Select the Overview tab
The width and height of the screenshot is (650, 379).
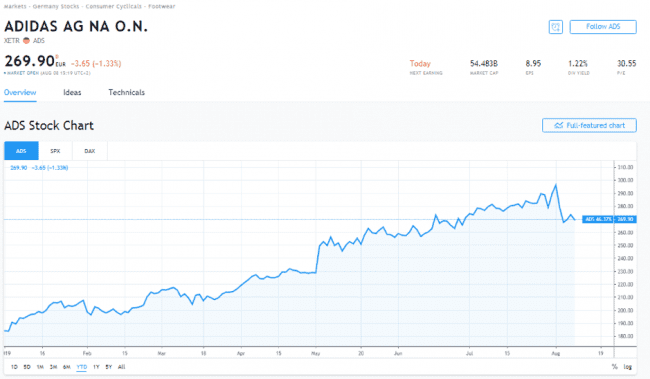[x=20, y=92]
